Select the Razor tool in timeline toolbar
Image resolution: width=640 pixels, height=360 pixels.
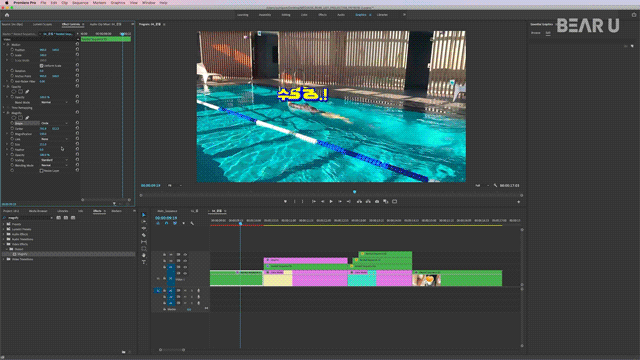(144, 235)
